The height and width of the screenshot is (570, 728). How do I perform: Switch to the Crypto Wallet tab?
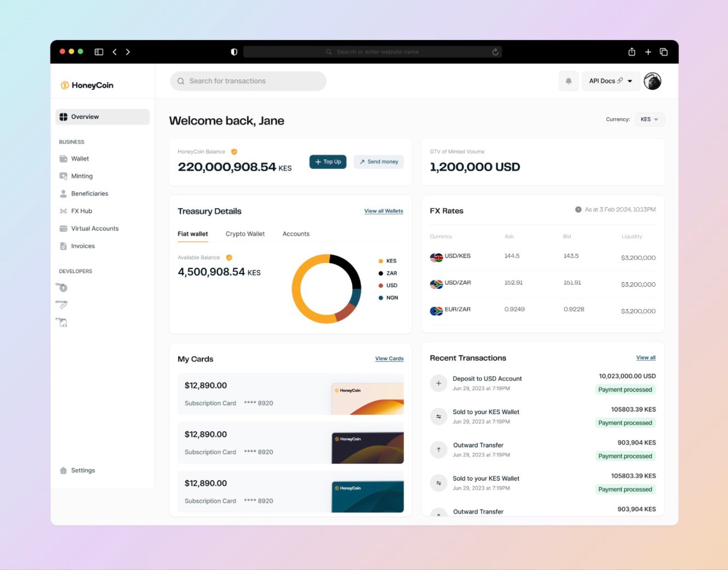[x=245, y=234]
